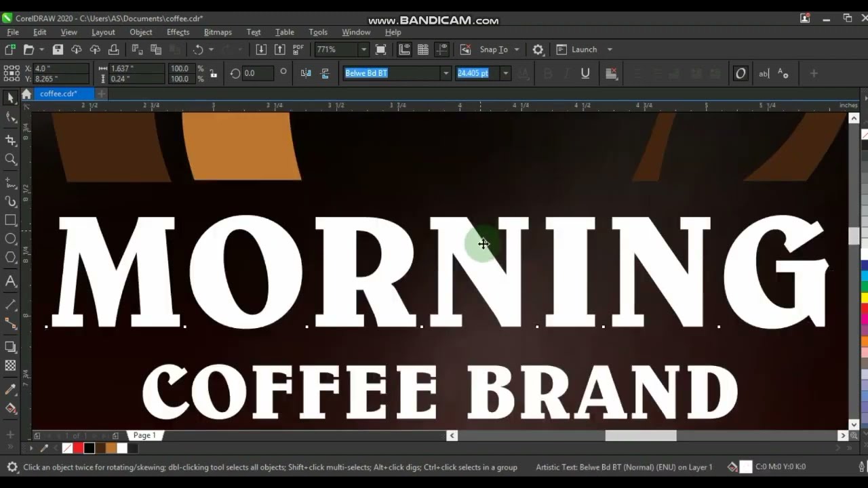Image resolution: width=868 pixels, height=488 pixels.
Task: Toggle the lock ratio padlock
Action: click(x=213, y=73)
